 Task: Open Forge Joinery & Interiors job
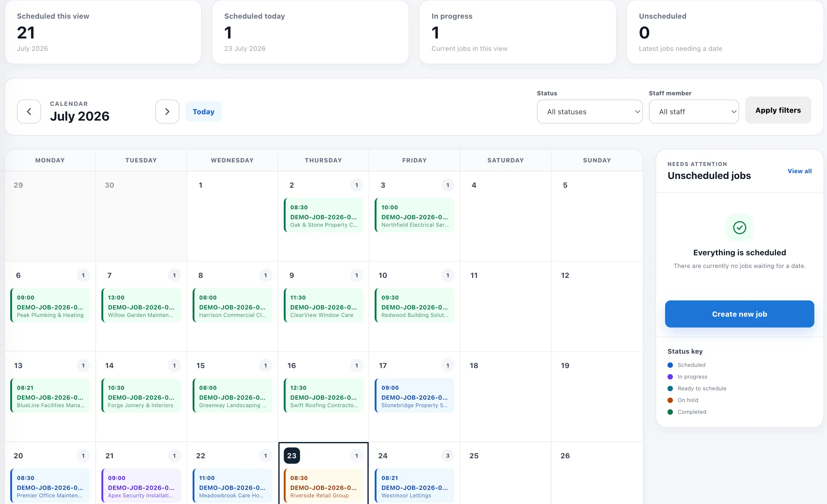click(x=141, y=396)
